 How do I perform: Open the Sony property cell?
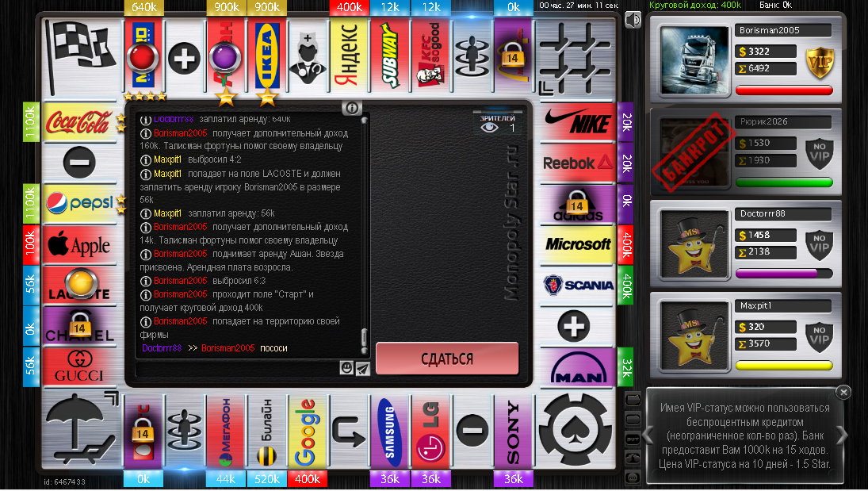tap(513, 431)
